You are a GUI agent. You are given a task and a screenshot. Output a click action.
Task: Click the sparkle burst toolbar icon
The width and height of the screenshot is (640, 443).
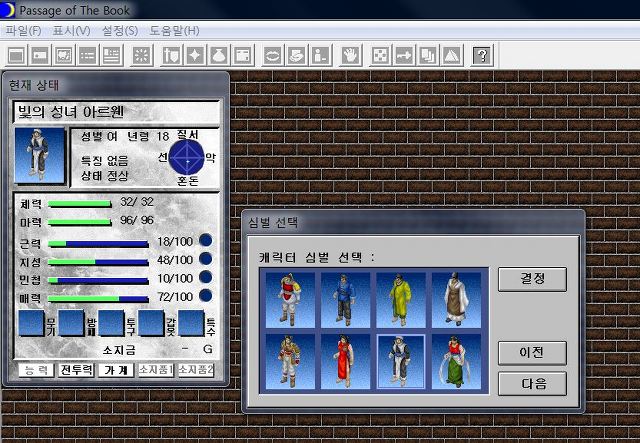[x=141, y=54]
